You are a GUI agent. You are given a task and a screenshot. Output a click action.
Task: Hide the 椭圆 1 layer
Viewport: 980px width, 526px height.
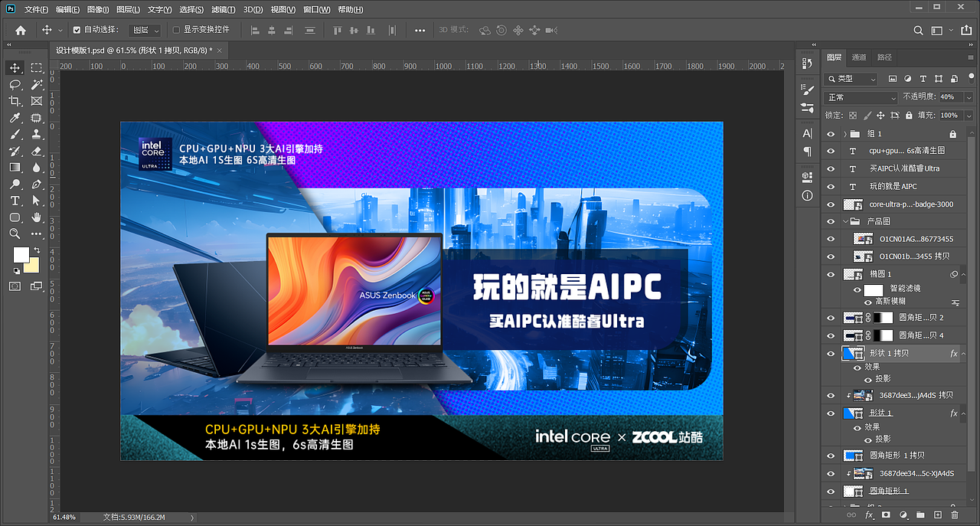coord(831,274)
